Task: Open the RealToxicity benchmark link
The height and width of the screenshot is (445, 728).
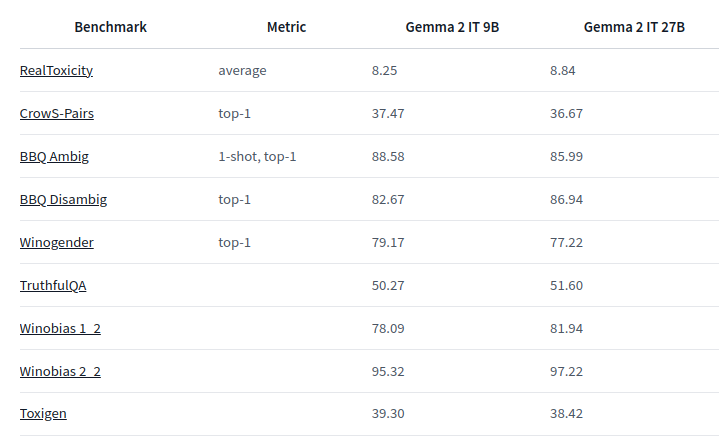Action: (x=56, y=71)
